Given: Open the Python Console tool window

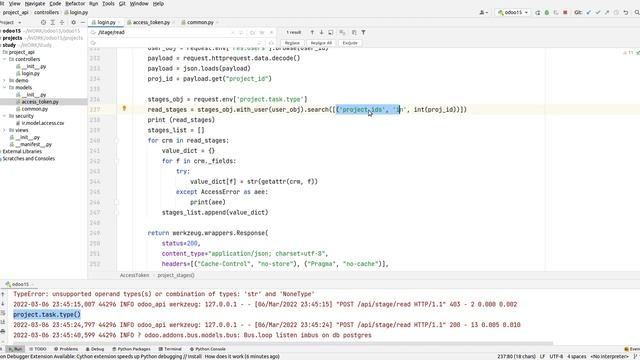Looking at the screenshot, I should tap(207, 349).
